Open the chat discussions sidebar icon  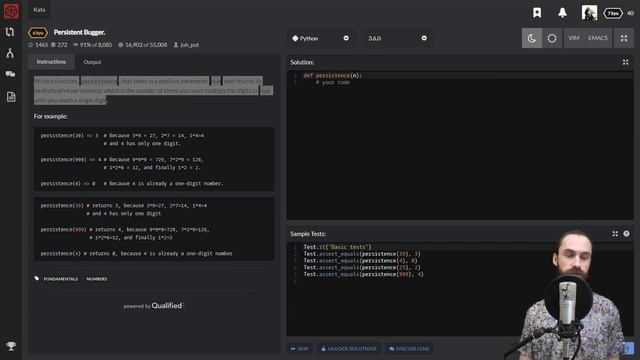[10, 74]
